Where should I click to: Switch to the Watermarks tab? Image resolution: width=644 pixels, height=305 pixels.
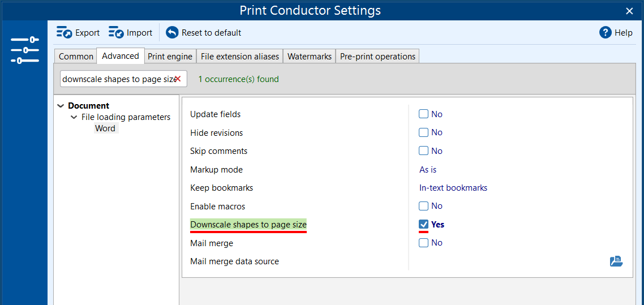click(x=309, y=57)
